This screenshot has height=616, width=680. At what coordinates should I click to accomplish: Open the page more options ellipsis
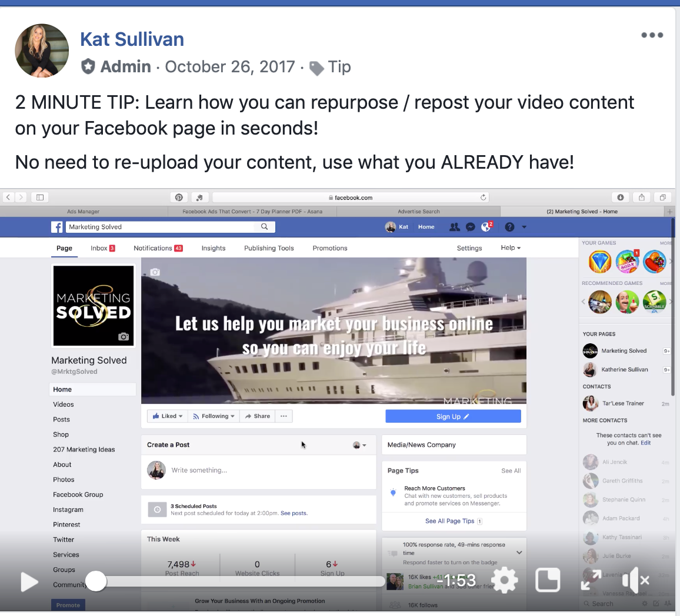pos(284,416)
